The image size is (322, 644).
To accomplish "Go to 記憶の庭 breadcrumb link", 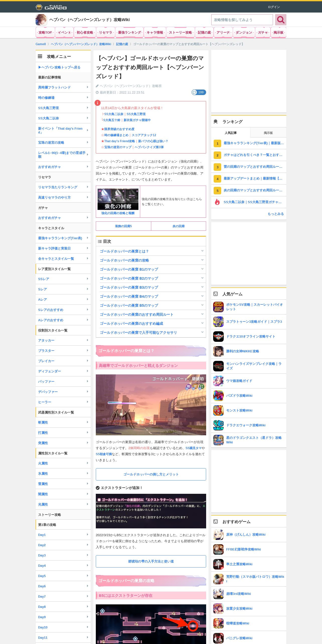I will click(122, 44).
